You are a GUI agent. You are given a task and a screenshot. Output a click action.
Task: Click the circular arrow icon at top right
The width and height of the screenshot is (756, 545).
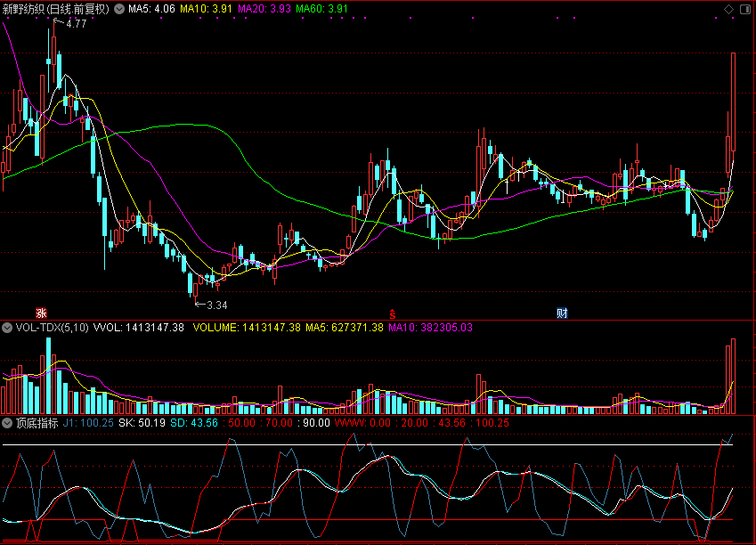click(744, 9)
